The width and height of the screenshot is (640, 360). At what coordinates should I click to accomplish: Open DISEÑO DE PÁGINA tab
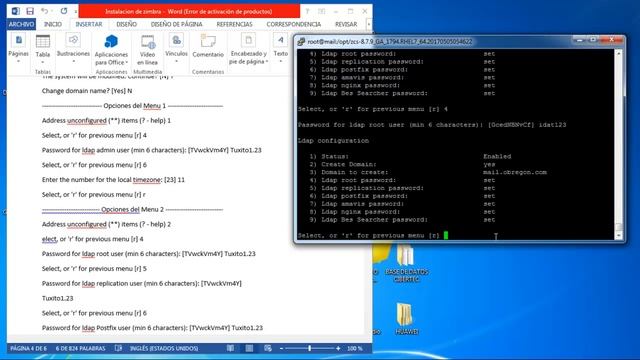tap(176, 24)
